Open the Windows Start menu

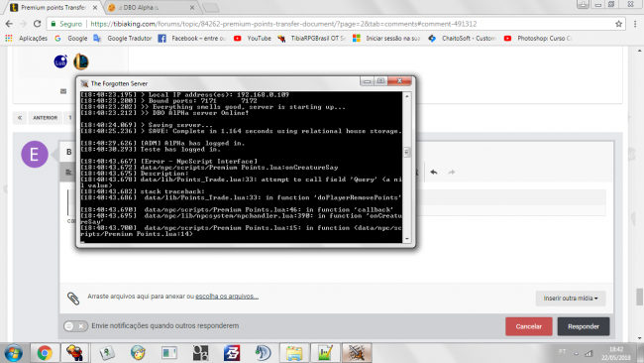click(x=14, y=353)
